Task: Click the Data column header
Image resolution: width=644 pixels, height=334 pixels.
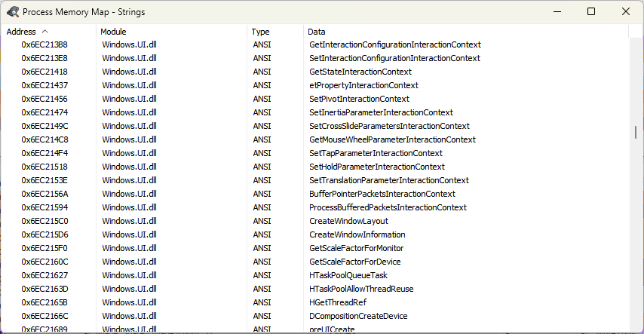Action: pos(317,32)
